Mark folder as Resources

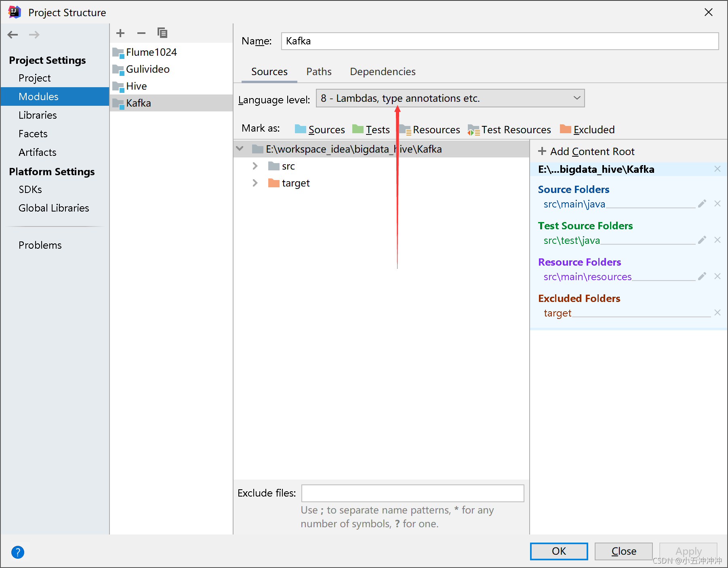[429, 130]
